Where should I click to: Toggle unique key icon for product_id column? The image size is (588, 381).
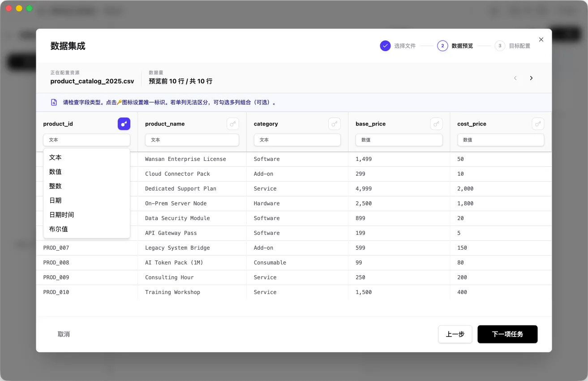tap(124, 124)
